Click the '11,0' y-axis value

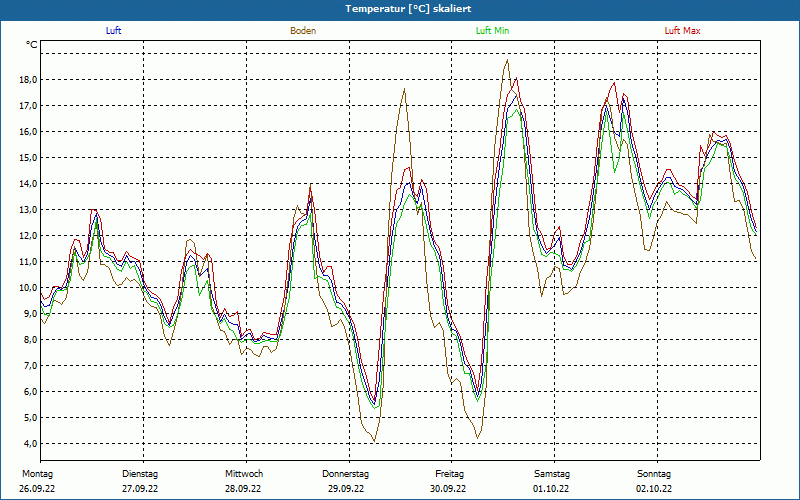coord(29,262)
